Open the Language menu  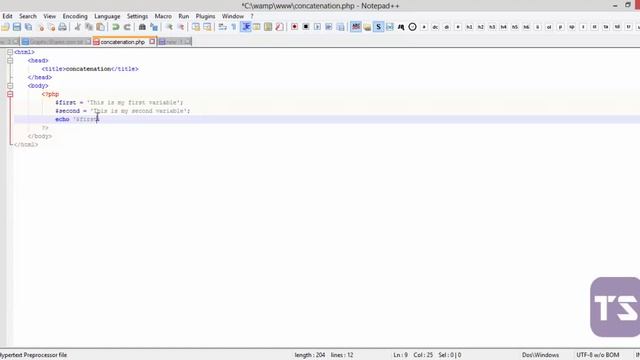[107, 16]
